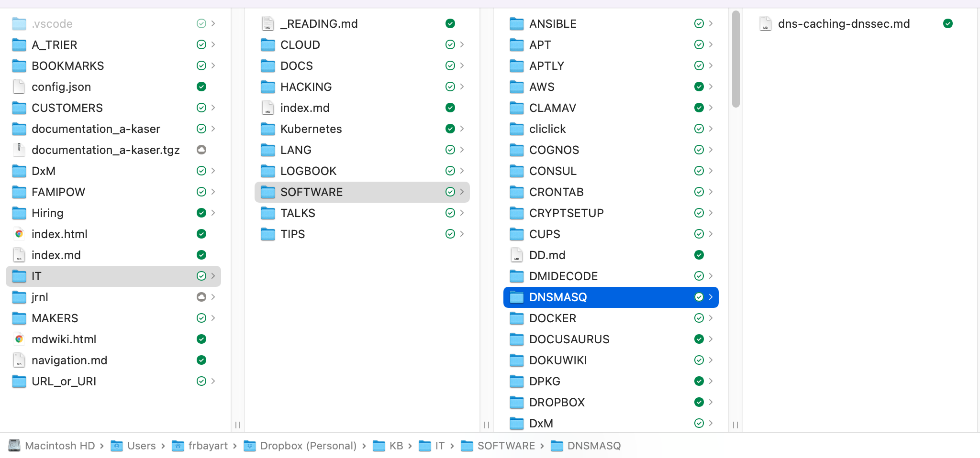Select the ANSIBLE folder
Image resolution: width=980 pixels, height=458 pixels.
tap(611, 23)
